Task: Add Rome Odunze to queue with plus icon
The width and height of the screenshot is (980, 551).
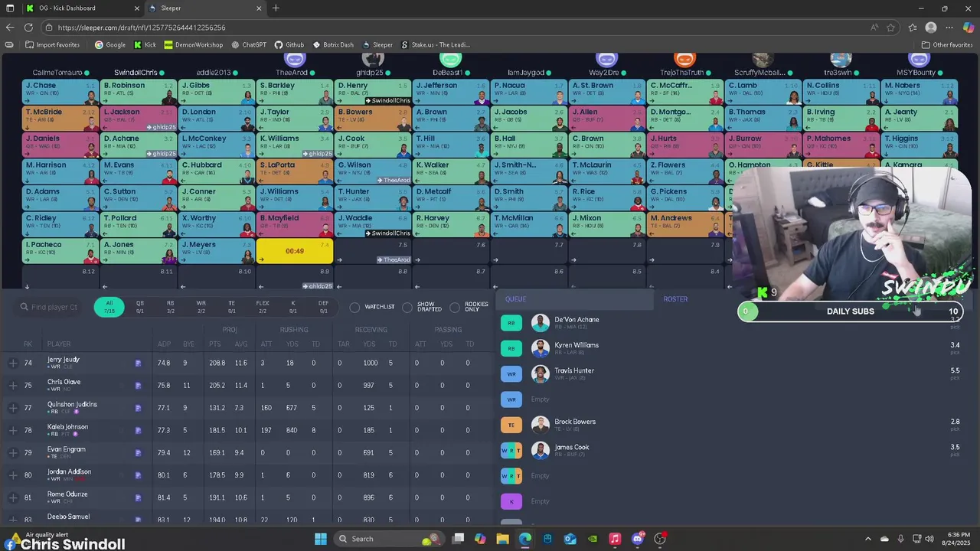Action: pyautogui.click(x=13, y=498)
